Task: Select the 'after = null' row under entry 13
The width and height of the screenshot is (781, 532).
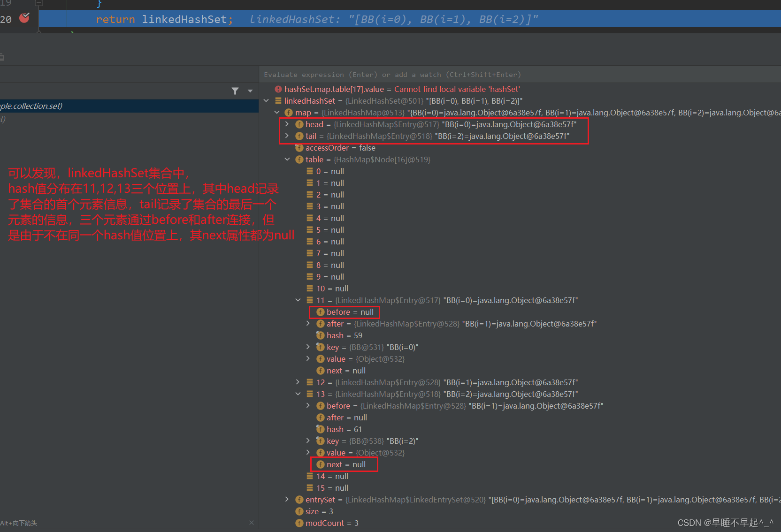Action: (520, 418)
